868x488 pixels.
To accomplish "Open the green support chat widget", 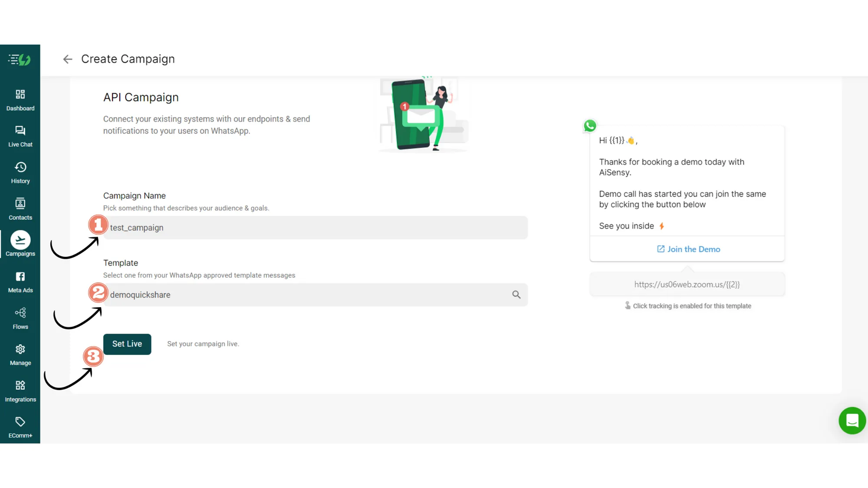I will (852, 420).
